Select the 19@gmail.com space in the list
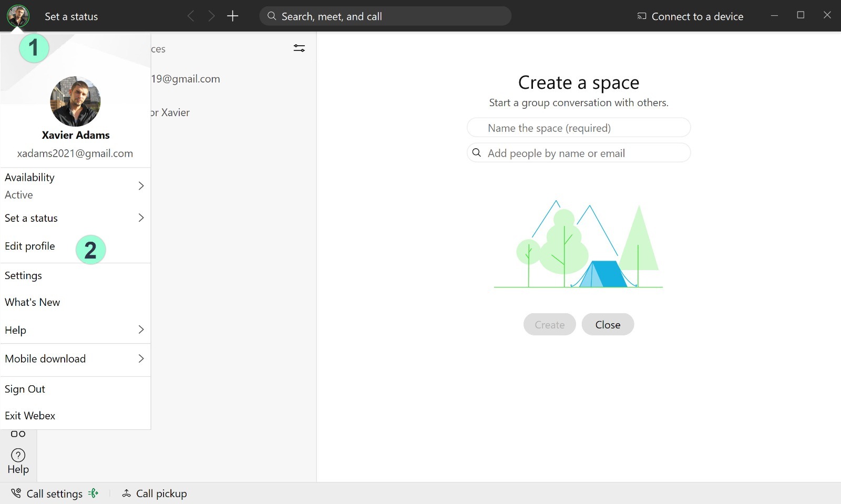 click(x=186, y=79)
